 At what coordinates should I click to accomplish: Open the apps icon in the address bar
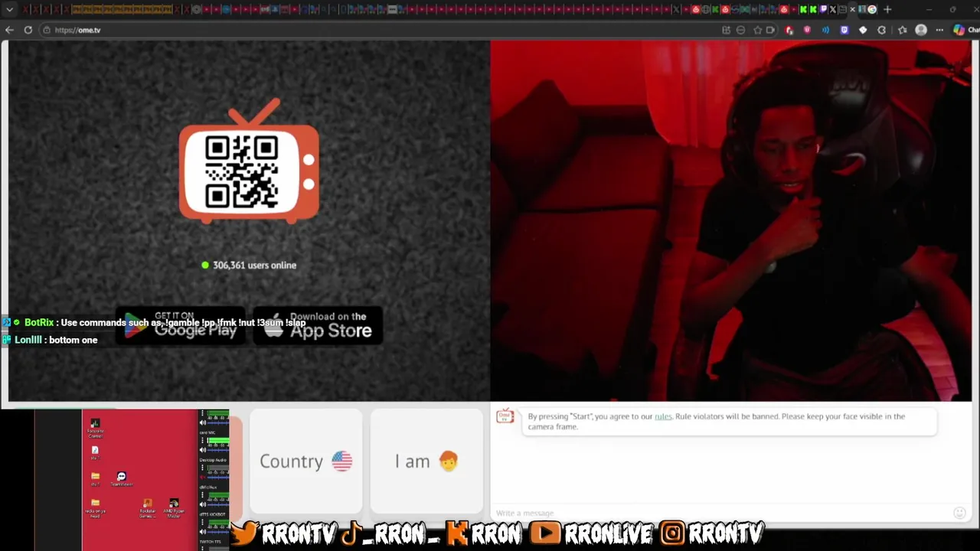(x=726, y=30)
